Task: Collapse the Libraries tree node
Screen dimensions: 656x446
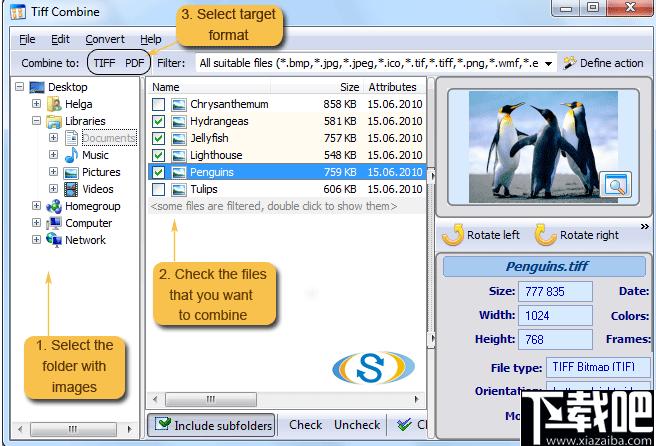Action: coord(36,121)
